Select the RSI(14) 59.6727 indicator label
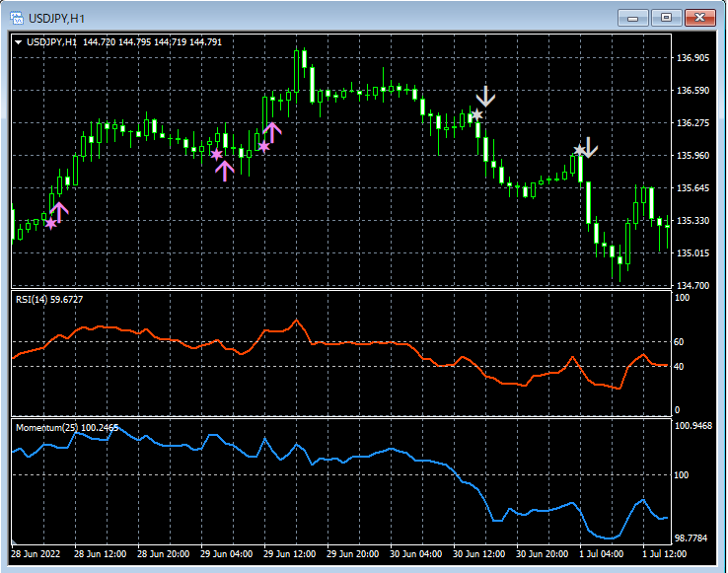Screen dimensions: 728x573 pos(49,300)
